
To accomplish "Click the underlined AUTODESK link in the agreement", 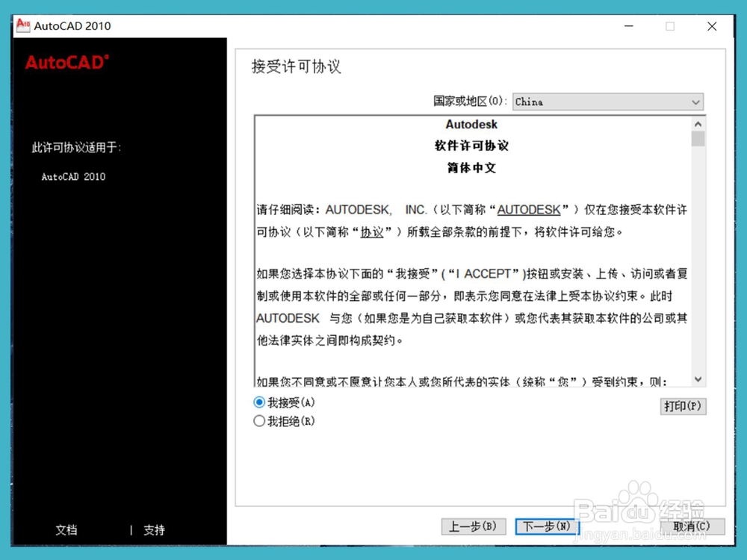I will coord(529,210).
